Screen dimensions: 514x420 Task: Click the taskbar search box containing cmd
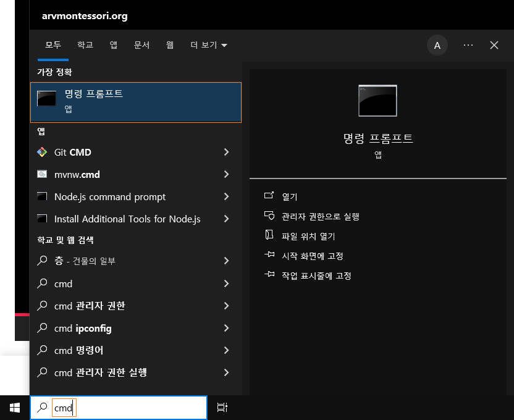point(119,408)
